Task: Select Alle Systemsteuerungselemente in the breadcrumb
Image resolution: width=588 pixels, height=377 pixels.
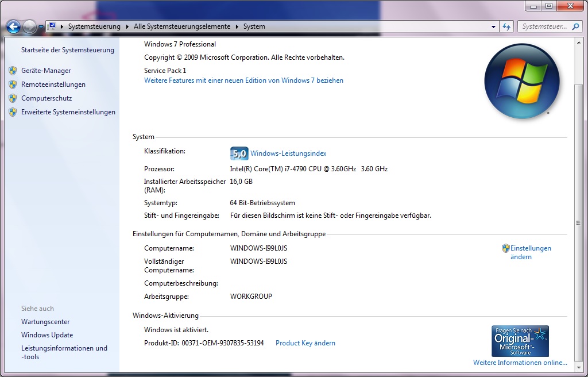Action: [x=182, y=26]
